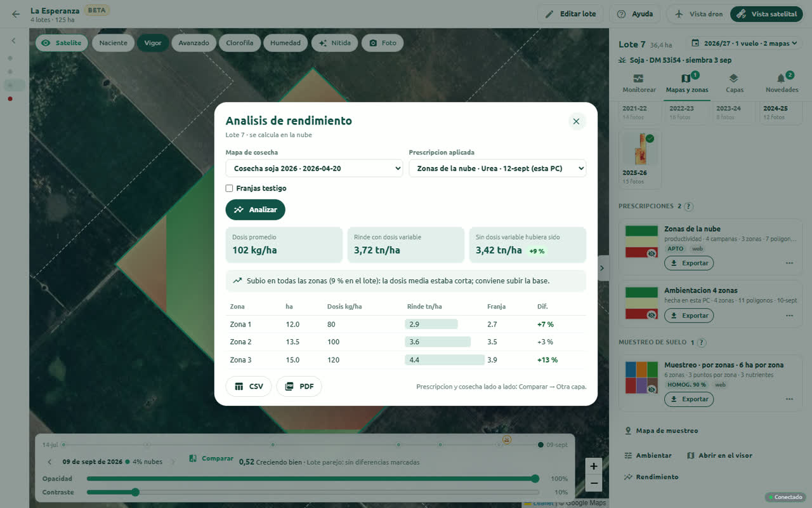Adjust the Opacidad slider

point(313,479)
